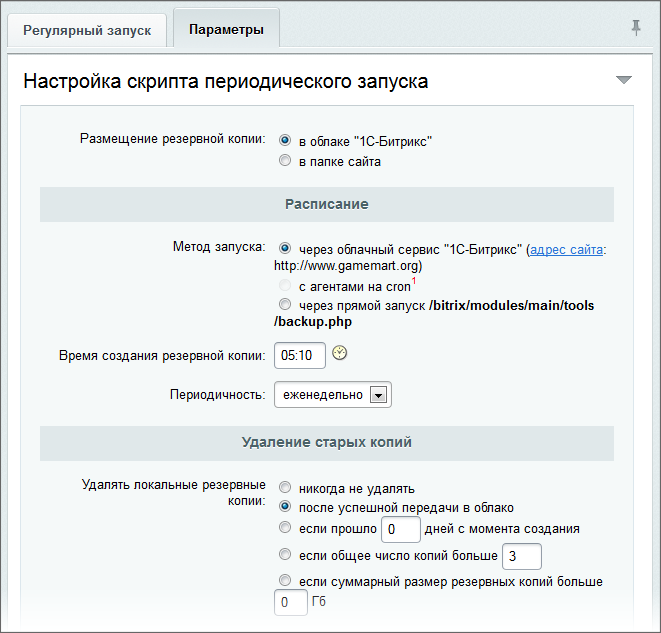661x633 pixels.
Task: Select если общее число копий больше
Action: tap(285, 554)
